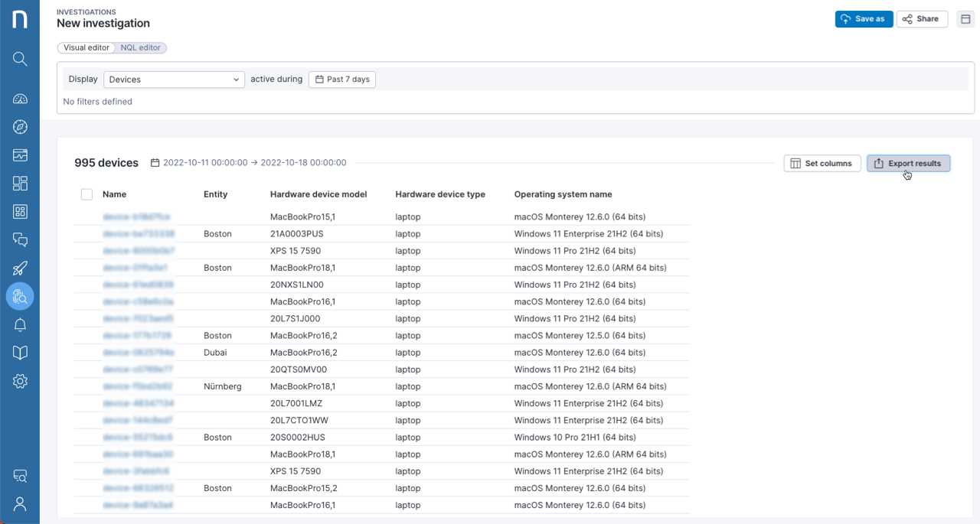Screen dimensions: 980x524
Task: Open the compass navigation icon in sidebar
Action: pyautogui.click(x=20, y=126)
